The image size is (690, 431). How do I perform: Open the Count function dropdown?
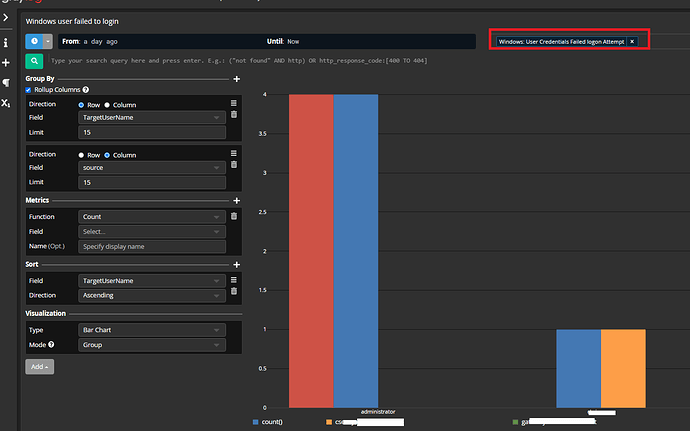point(152,217)
